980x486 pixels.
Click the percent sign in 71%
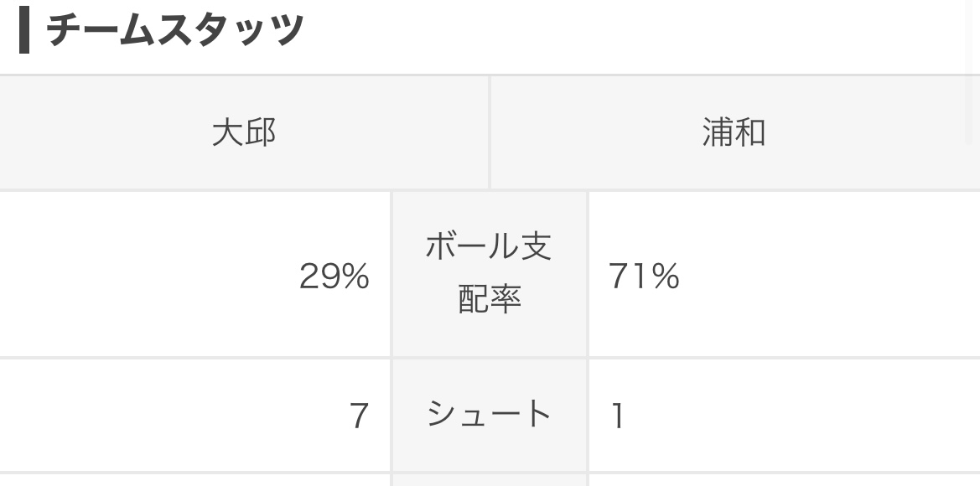665,276
